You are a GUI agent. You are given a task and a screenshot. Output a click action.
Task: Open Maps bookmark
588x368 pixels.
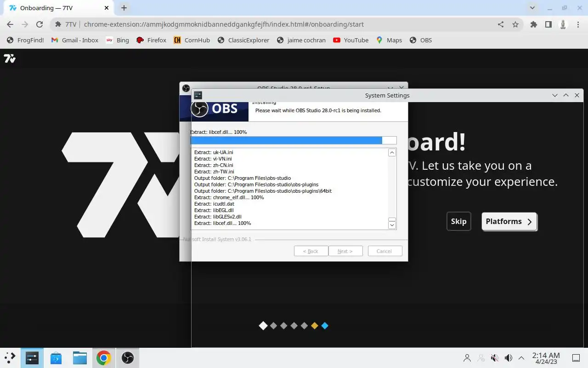coord(389,40)
